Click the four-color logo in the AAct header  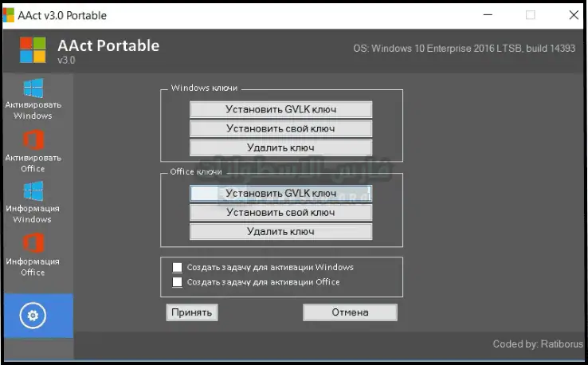[x=32, y=49]
